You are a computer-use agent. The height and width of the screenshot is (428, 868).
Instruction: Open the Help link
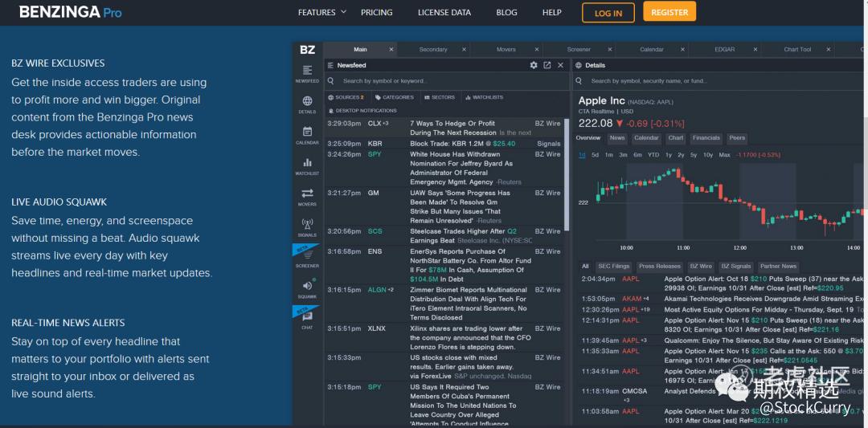pyautogui.click(x=552, y=12)
